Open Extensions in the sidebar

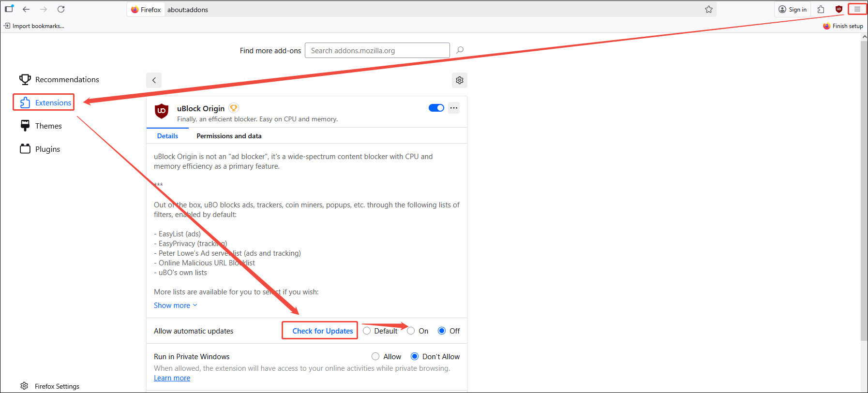(x=45, y=102)
